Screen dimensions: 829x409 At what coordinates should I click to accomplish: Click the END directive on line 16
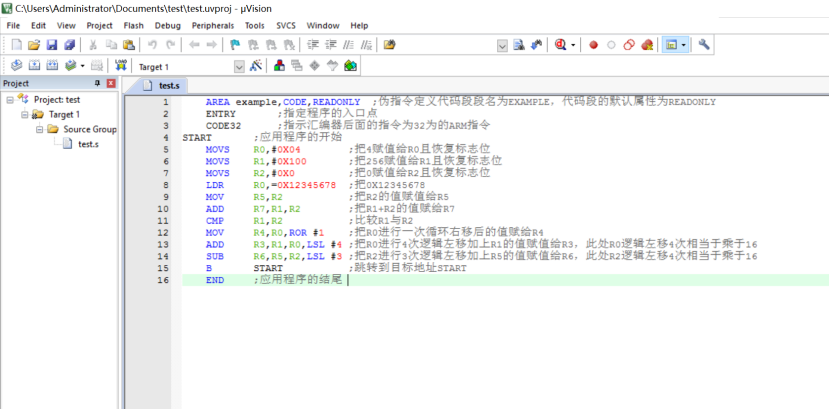[214, 280]
